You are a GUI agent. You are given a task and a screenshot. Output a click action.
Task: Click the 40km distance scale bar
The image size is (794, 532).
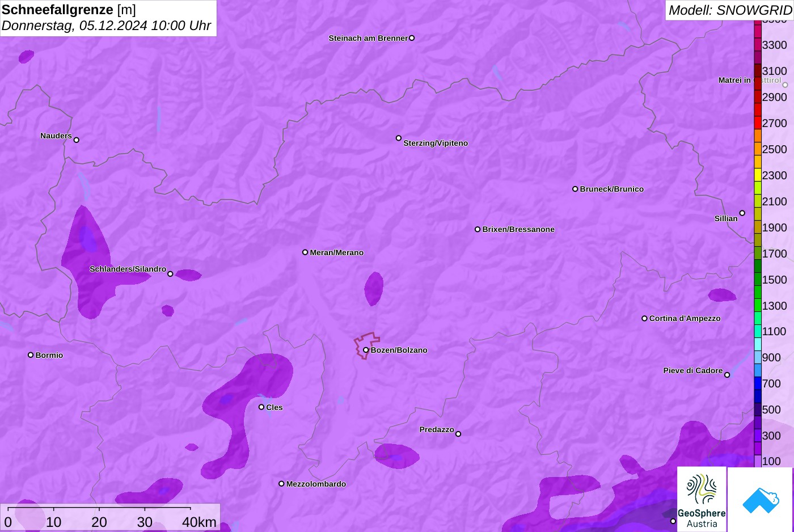coord(99,508)
